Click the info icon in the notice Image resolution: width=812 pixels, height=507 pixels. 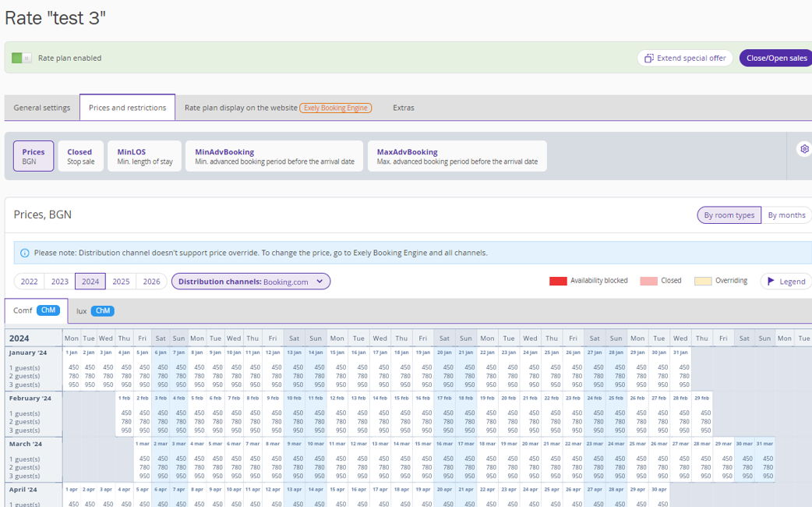(x=25, y=253)
